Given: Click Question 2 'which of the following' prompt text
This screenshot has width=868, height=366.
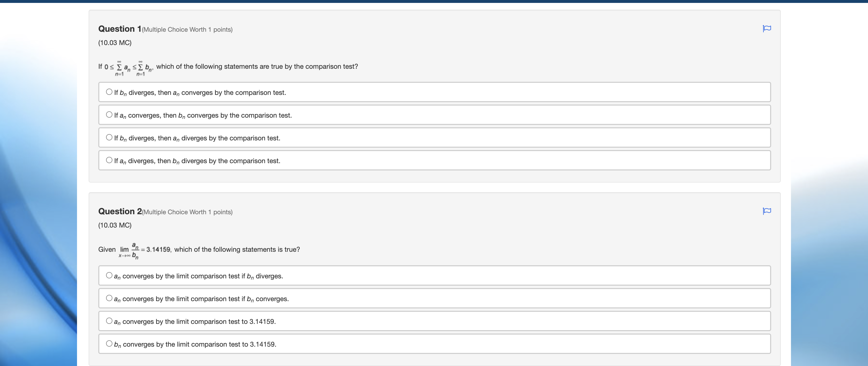Looking at the screenshot, I should tap(237, 250).
